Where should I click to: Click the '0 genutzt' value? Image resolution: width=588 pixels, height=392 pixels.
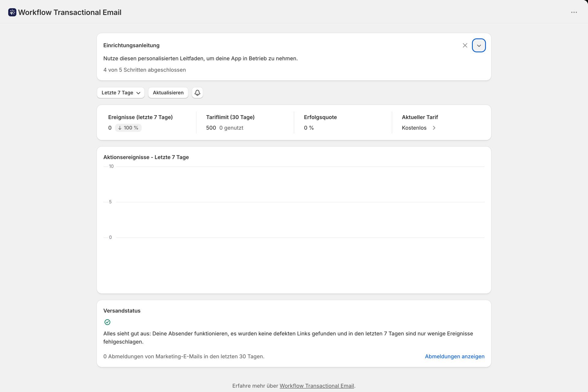coord(231,128)
